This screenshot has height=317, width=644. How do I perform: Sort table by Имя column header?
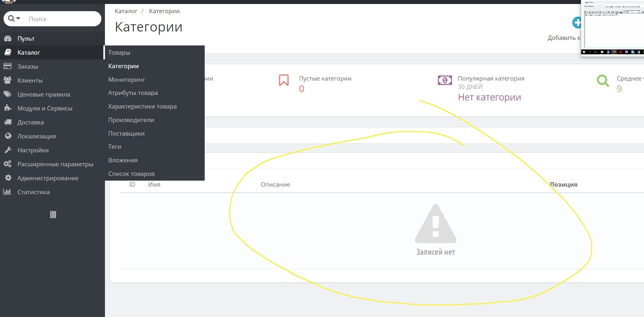154,185
